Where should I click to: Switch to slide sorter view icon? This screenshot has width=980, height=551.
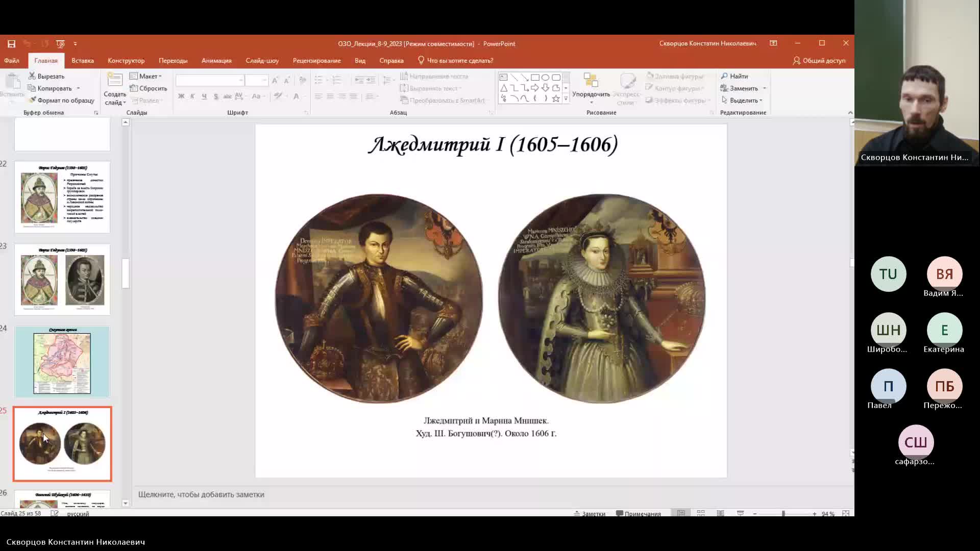[701, 513]
